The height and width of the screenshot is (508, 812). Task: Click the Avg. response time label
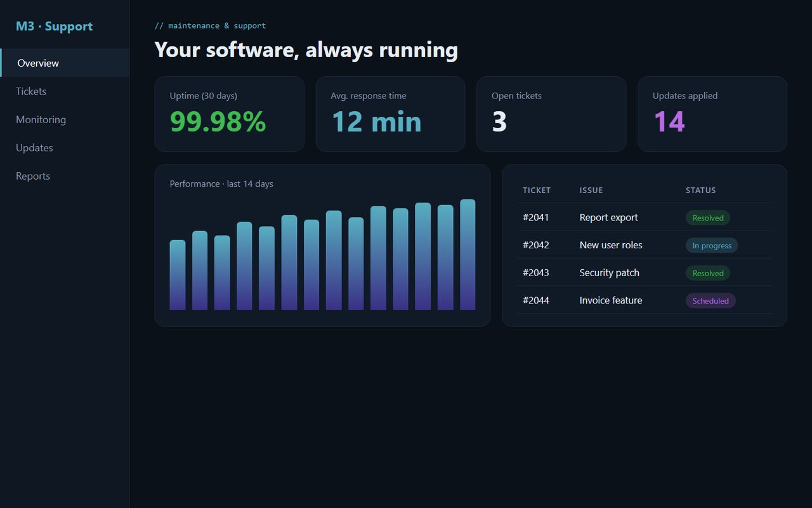click(x=369, y=96)
